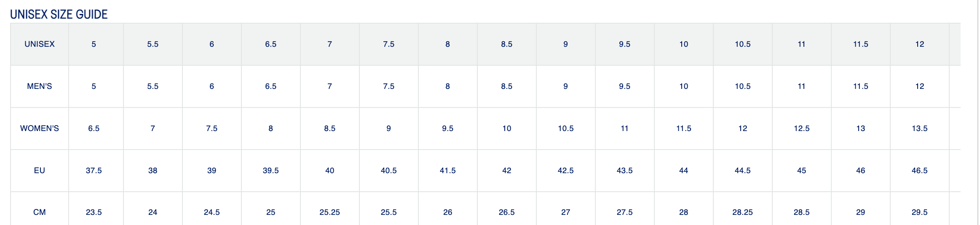Click size 9 in the MEN'S row

pyautogui.click(x=566, y=86)
